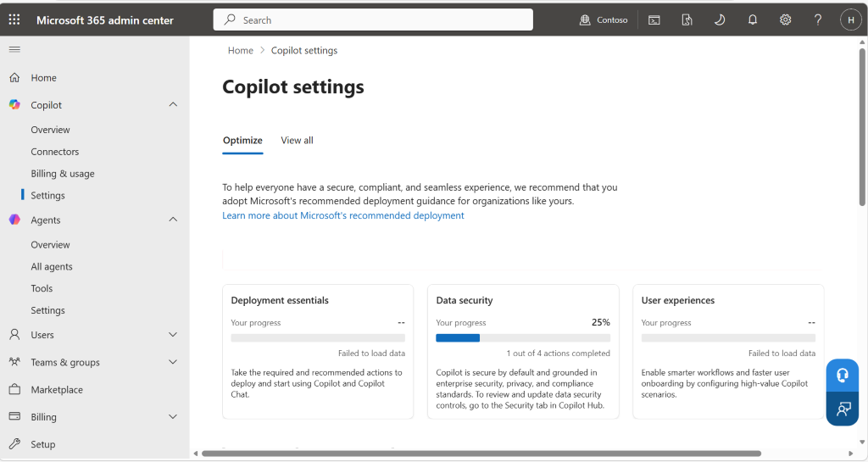Click the Contoso globe icon

tap(585, 19)
